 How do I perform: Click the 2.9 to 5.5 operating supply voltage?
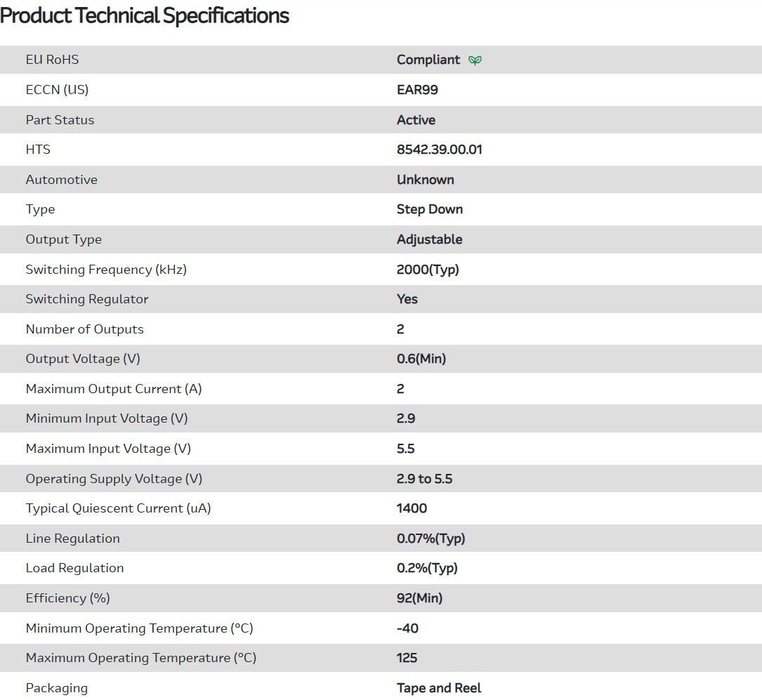[424, 479]
